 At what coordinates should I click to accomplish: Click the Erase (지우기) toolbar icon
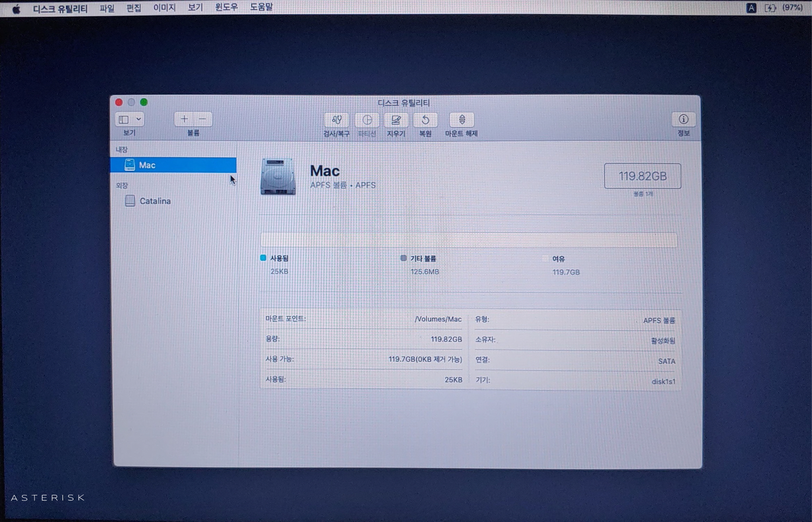point(396,120)
